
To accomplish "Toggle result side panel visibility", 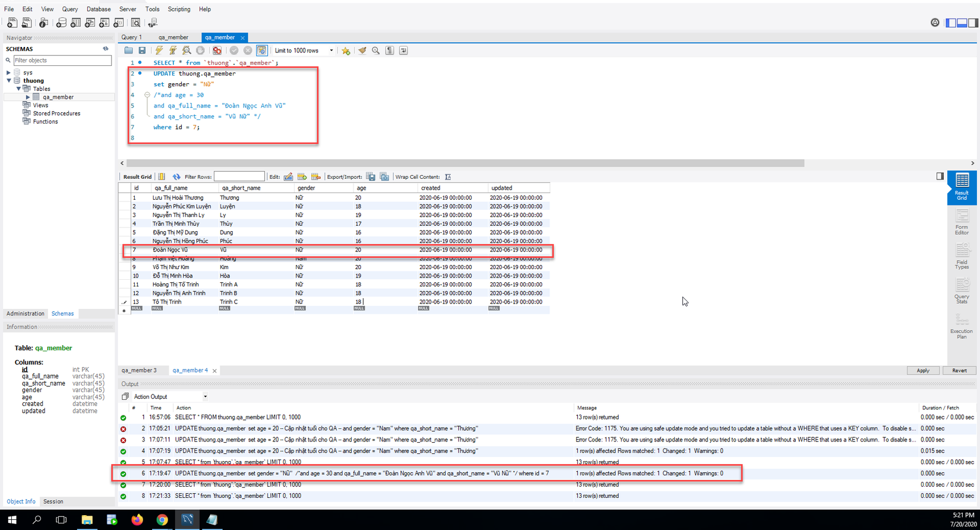I will [940, 176].
